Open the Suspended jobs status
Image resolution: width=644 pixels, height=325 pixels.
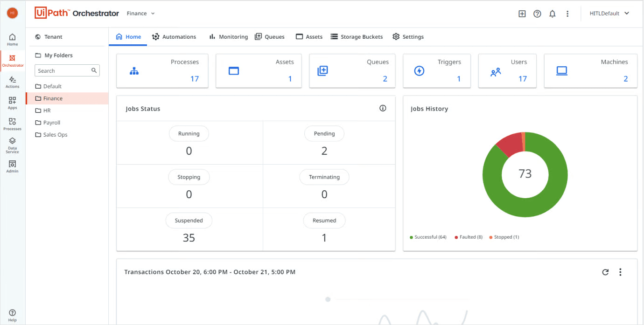click(x=189, y=221)
